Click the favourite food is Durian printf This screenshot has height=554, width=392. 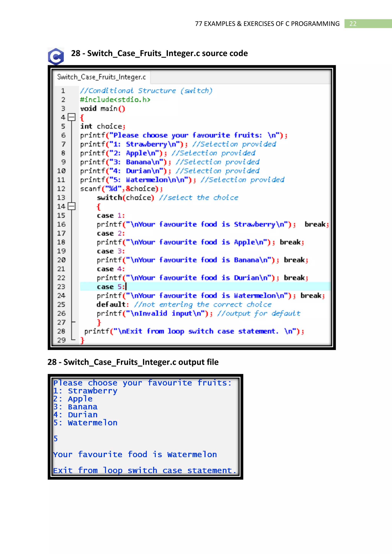pos(188,278)
